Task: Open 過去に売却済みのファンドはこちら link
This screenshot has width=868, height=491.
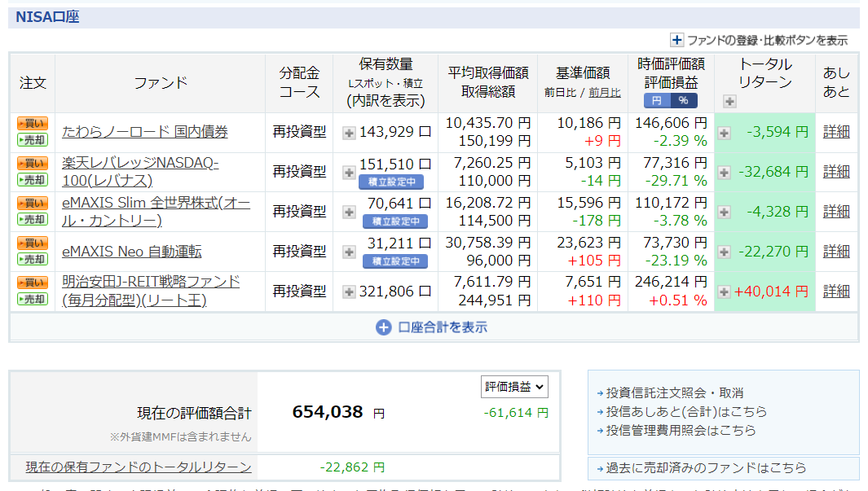Action: click(706, 468)
